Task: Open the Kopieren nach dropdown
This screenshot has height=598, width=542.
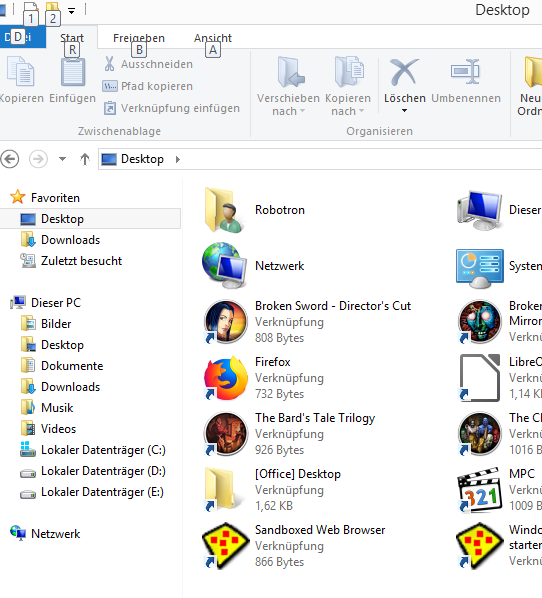Action: [x=347, y=86]
